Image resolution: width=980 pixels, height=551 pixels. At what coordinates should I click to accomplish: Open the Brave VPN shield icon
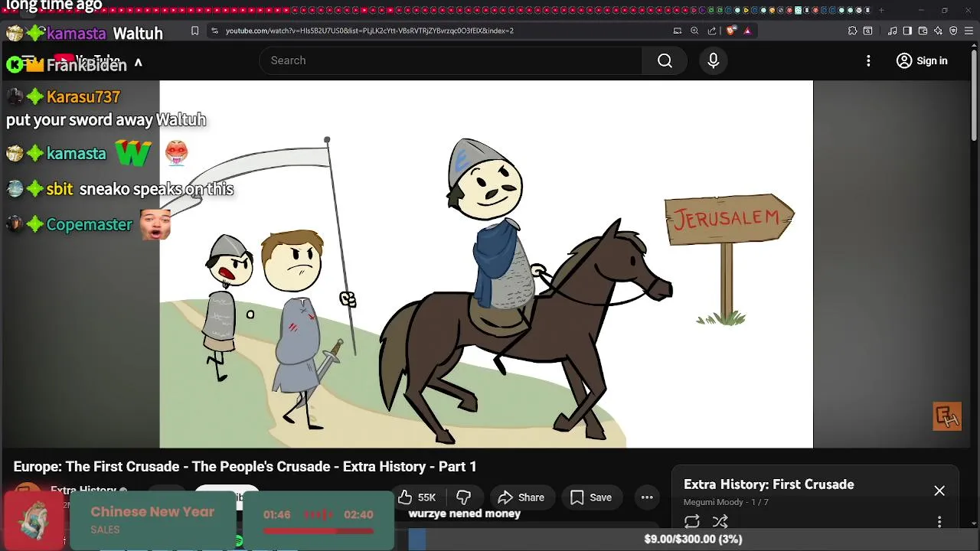pos(953,31)
